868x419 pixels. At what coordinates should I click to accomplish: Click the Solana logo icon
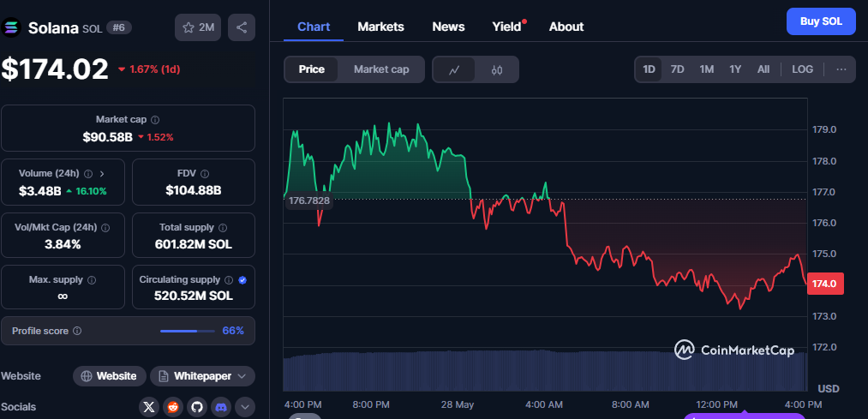tap(10, 27)
